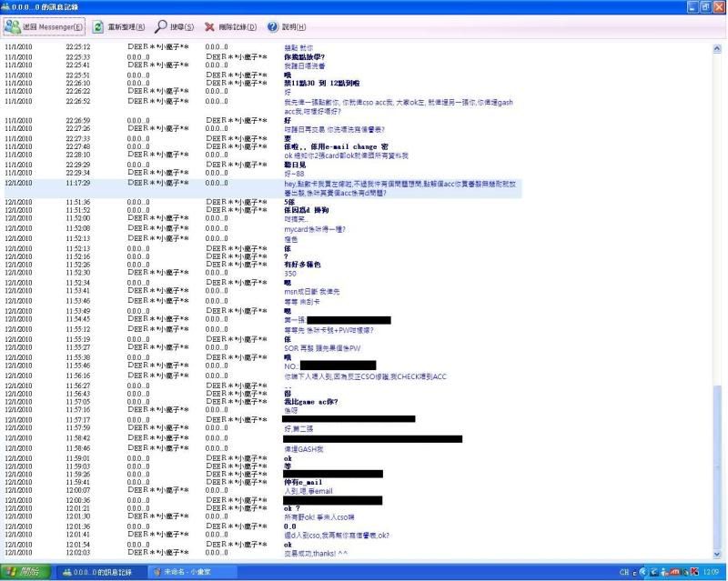
Task: Click recipient 0.0.0...0 in 12:02:03 row
Action: [x=217, y=553]
